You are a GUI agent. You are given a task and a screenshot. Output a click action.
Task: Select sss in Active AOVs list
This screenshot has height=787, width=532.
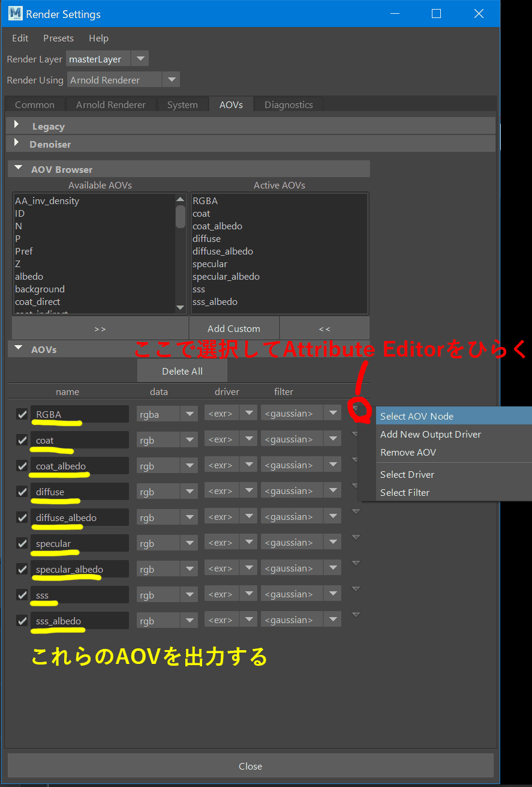(199, 289)
